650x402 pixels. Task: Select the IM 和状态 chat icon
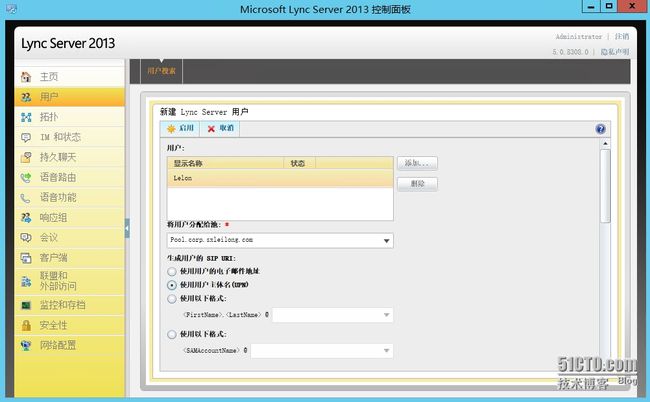click(26, 137)
